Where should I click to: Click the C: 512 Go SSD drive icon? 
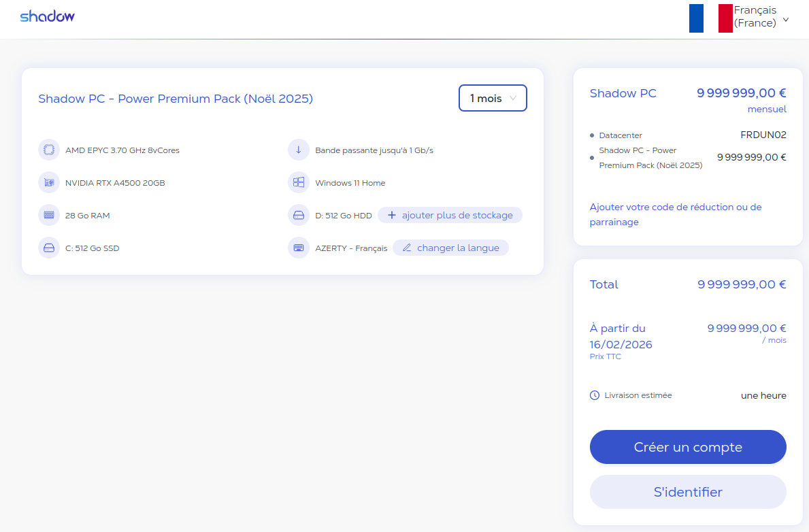49,248
